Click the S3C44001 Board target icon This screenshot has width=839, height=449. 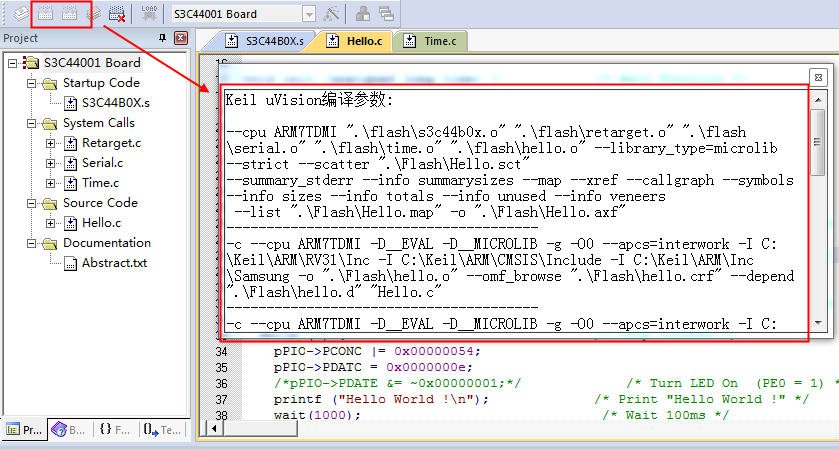tap(30, 63)
